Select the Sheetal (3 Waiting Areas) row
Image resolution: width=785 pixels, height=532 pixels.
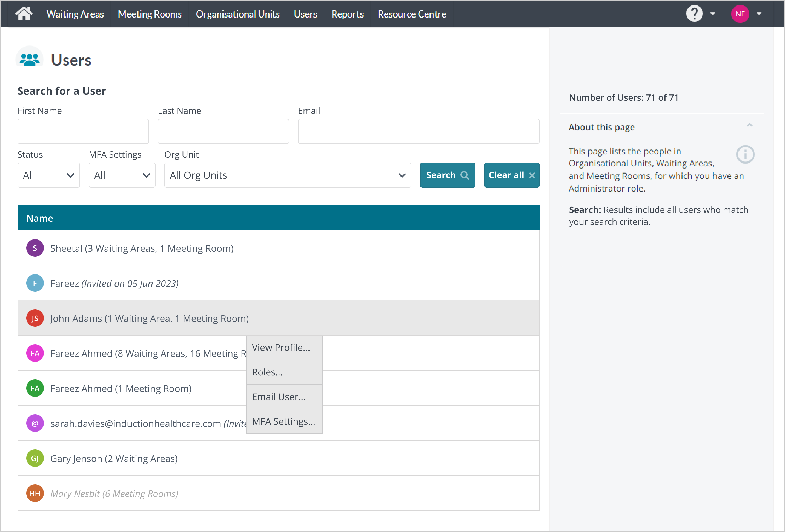point(278,248)
